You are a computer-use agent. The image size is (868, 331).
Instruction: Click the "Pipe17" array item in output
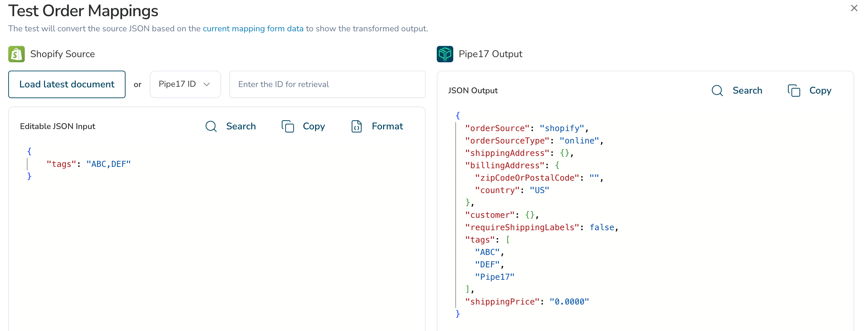[x=495, y=277]
